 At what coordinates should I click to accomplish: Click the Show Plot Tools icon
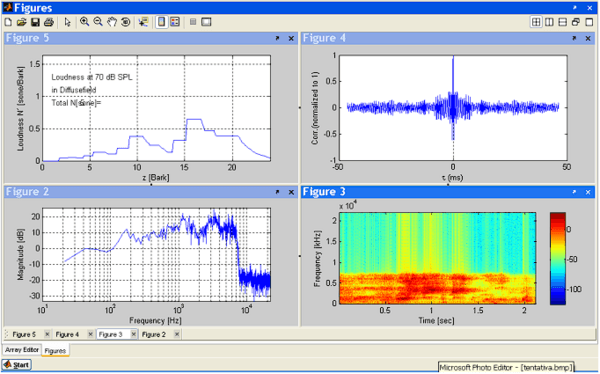click(206, 22)
